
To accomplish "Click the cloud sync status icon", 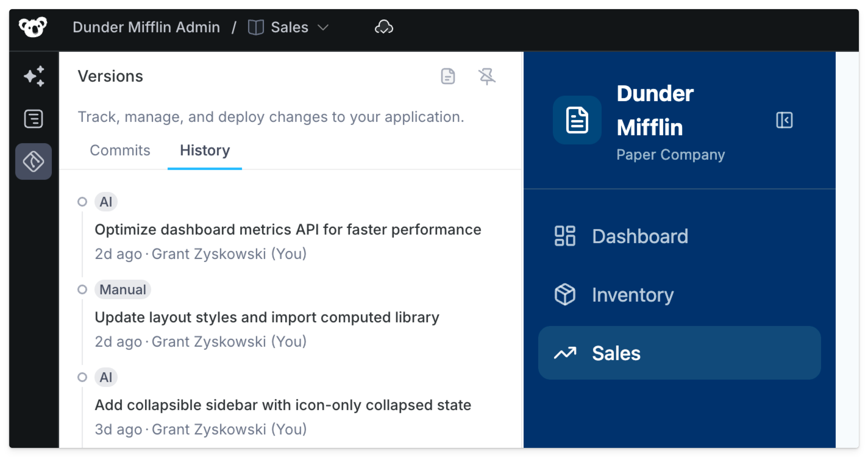I will coord(384,27).
